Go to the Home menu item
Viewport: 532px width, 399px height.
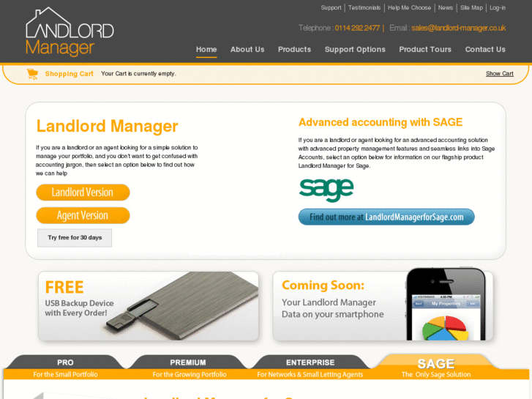[206, 50]
